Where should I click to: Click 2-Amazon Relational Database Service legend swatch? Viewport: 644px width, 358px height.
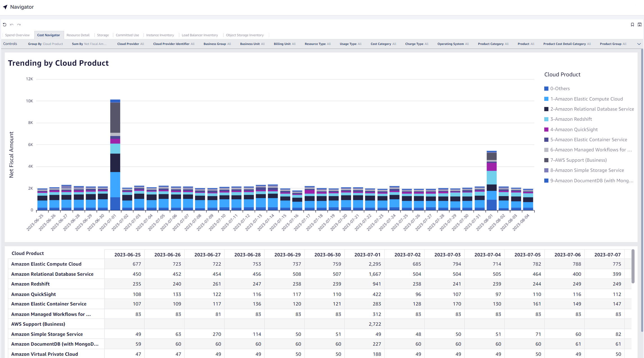point(546,109)
